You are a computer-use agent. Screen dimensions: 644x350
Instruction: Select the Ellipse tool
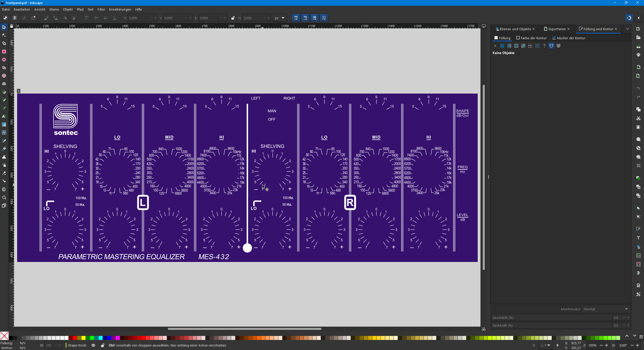click(x=4, y=60)
